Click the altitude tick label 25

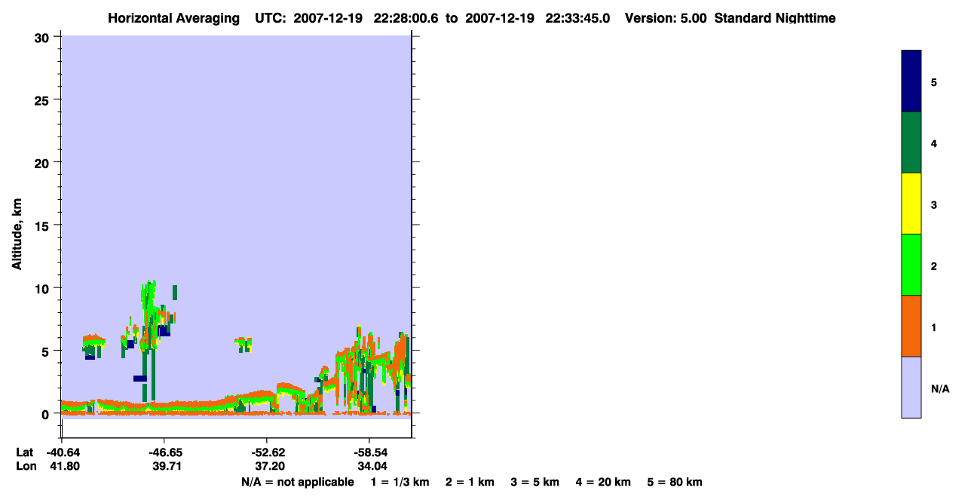(43, 100)
